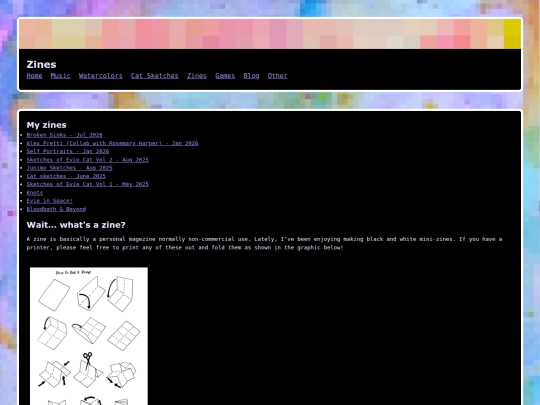This screenshot has height=405, width=540.
Task: Open Self Portraits - Jan 2026 zine
Action: [68, 152]
